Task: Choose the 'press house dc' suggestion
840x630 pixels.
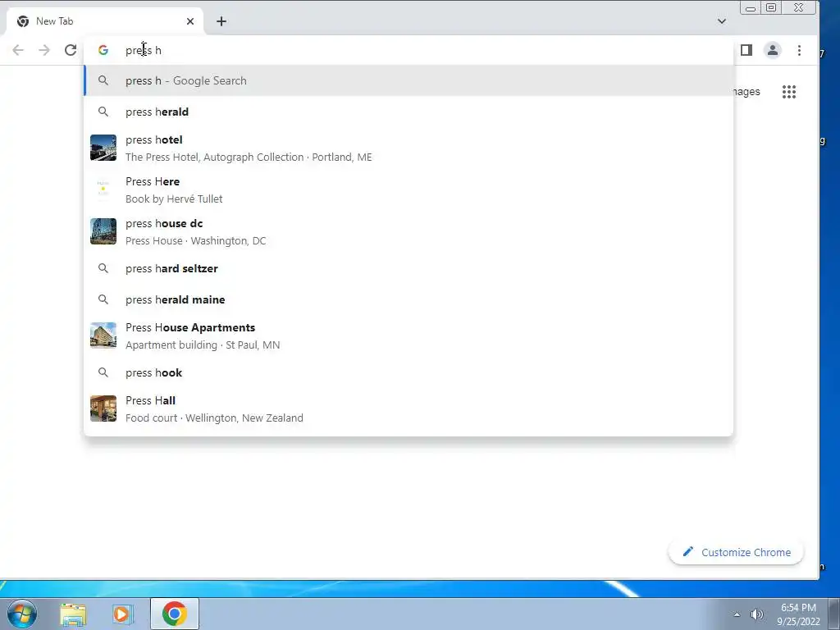Action: pos(409,231)
